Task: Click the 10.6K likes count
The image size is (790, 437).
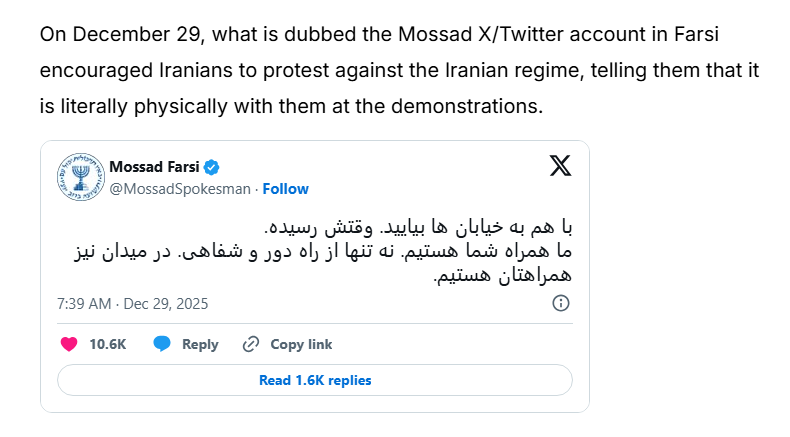Action: click(108, 344)
